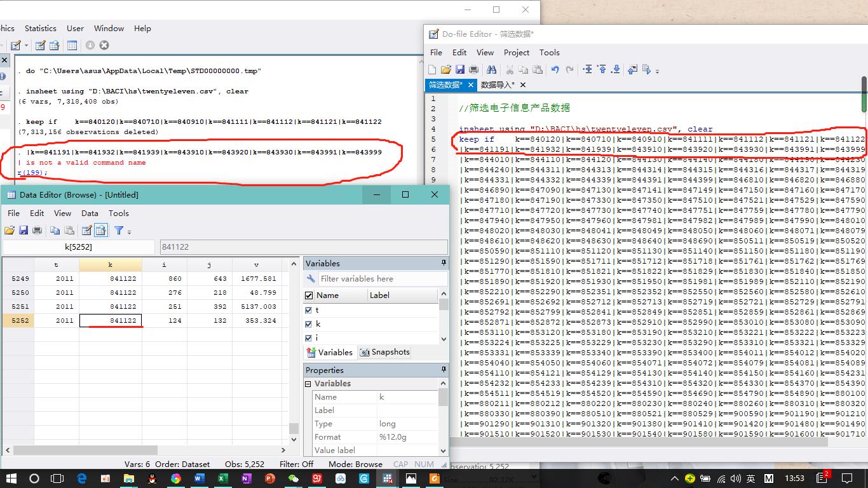Switch Data Editor to Edit mode
Image resolution: width=868 pixels, height=488 pixels.
(x=86, y=230)
